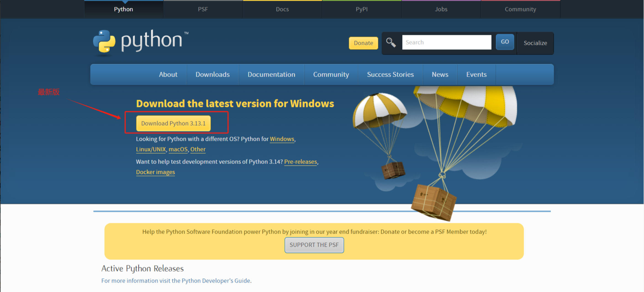Go to the PyPI tab
This screenshot has height=292, width=644.
361,9
